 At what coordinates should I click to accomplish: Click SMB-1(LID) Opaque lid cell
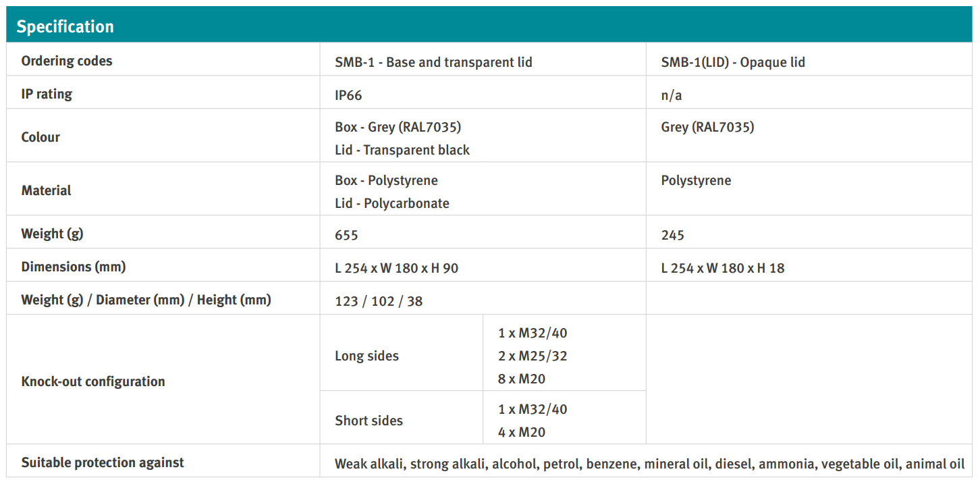tap(733, 62)
